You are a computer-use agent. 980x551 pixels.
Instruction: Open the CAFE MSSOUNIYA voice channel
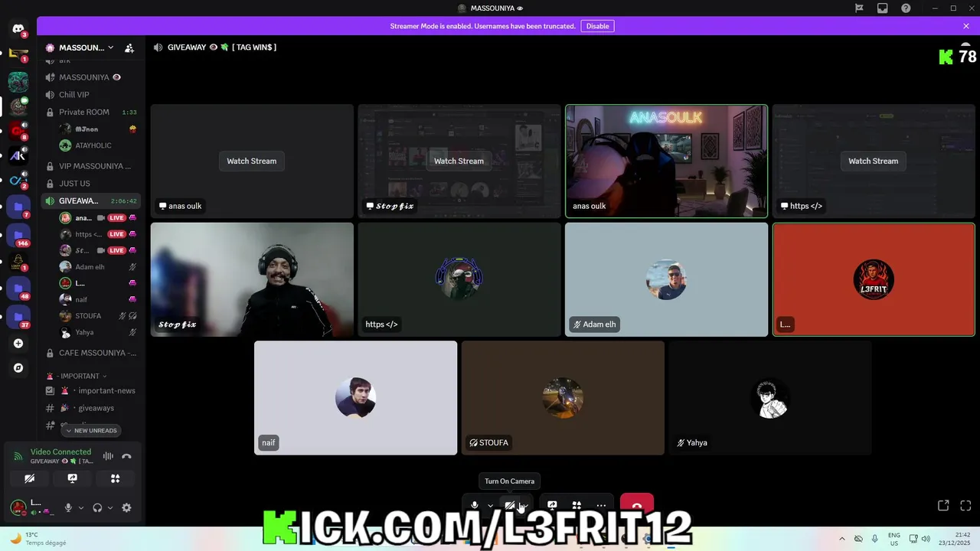[90, 353]
